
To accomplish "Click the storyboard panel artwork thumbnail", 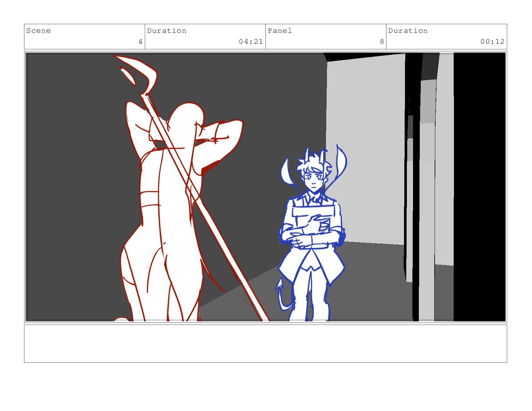I will [x=265, y=187].
